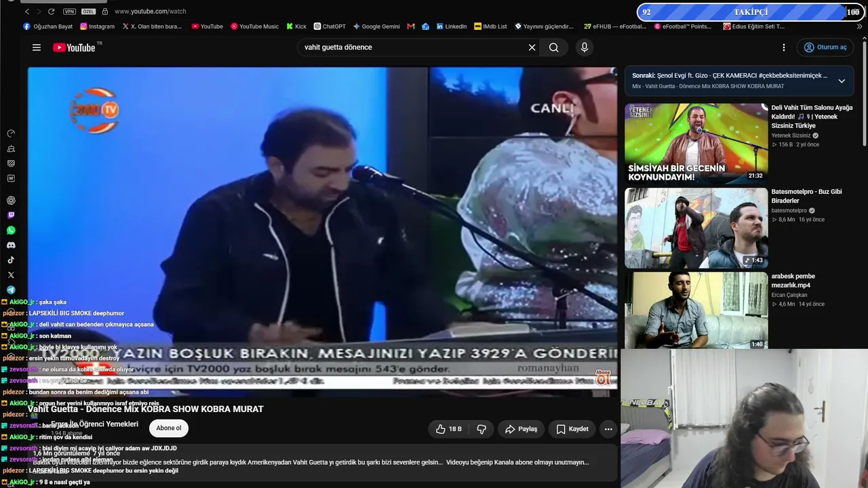Go forward using browser forward arrow
This screenshot has height=488, width=868.
pyautogui.click(x=39, y=12)
